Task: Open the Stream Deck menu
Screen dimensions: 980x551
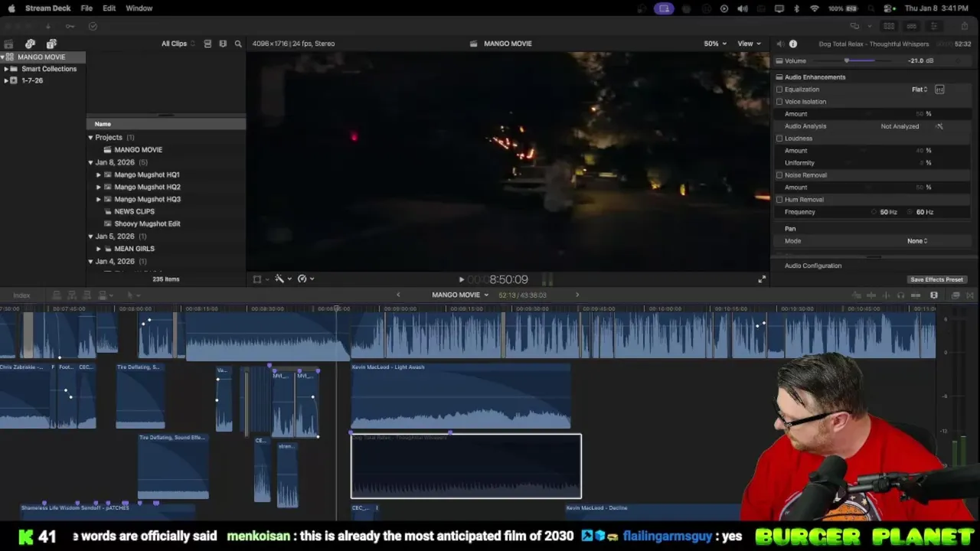Action: [47, 8]
